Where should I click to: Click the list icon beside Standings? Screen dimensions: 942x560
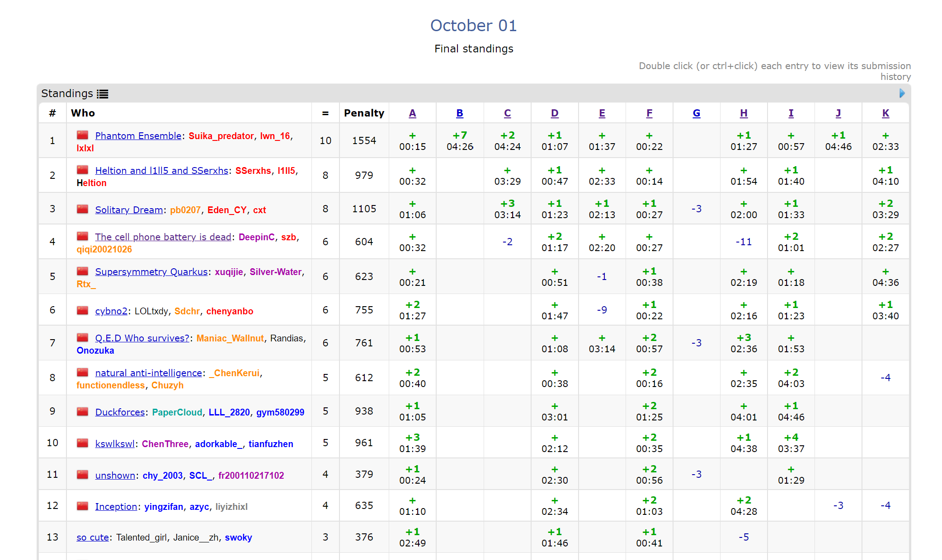pyautogui.click(x=103, y=94)
